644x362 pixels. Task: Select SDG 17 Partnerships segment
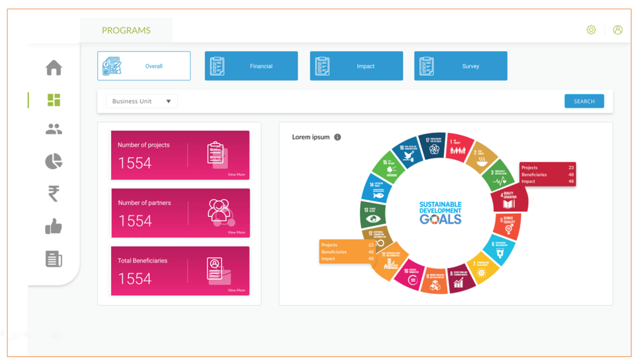[433, 146]
